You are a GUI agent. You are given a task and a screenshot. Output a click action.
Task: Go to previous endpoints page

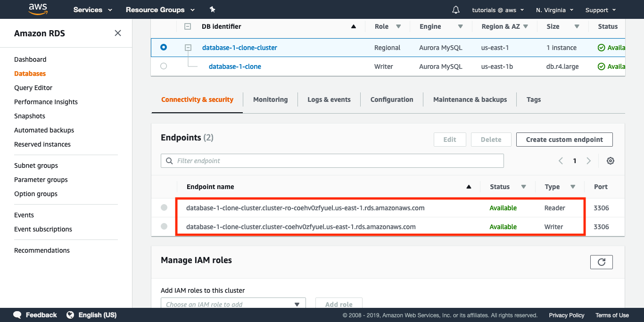561,161
